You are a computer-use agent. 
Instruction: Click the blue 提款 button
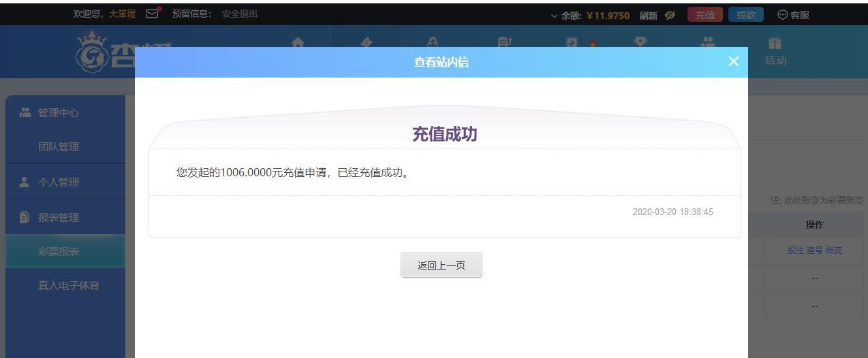point(745,15)
